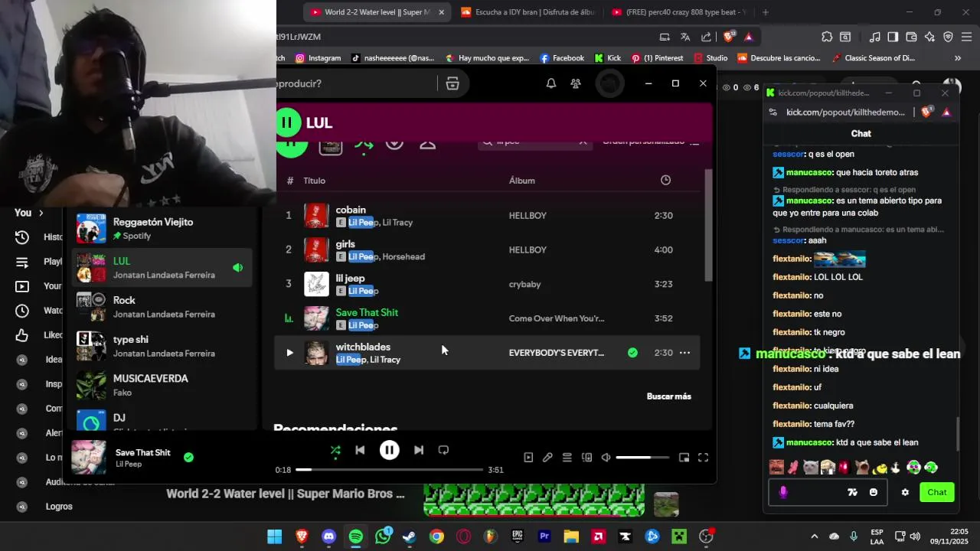Open the Spotify miniplayer
The image size is (980, 551).
pyautogui.click(x=684, y=458)
